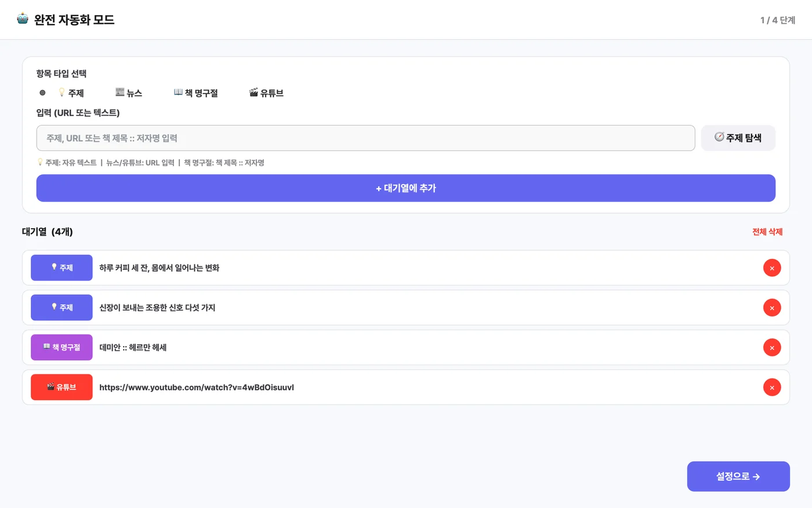
Task: Proceed with the 설정으로 button
Action: [x=738, y=477]
